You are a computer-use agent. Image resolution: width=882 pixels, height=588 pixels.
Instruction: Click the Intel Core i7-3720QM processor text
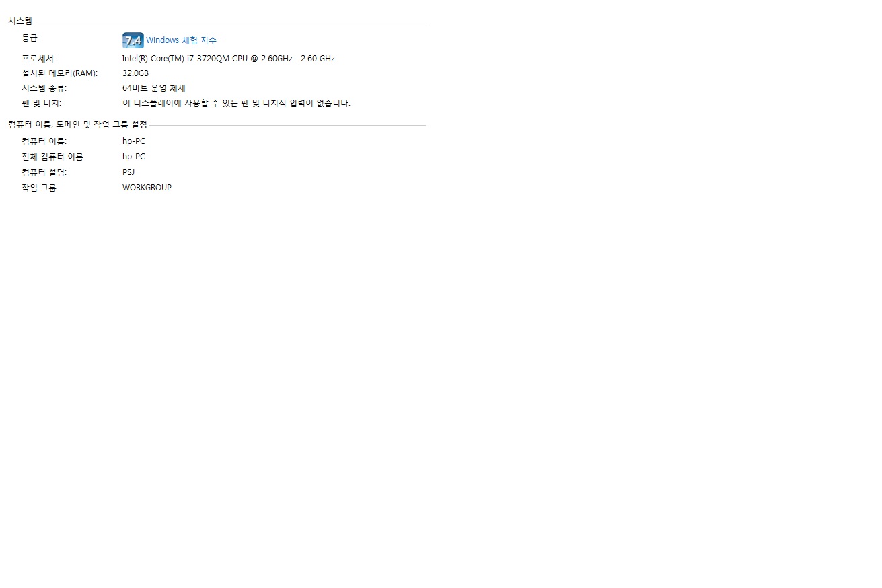pyautogui.click(x=208, y=59)
